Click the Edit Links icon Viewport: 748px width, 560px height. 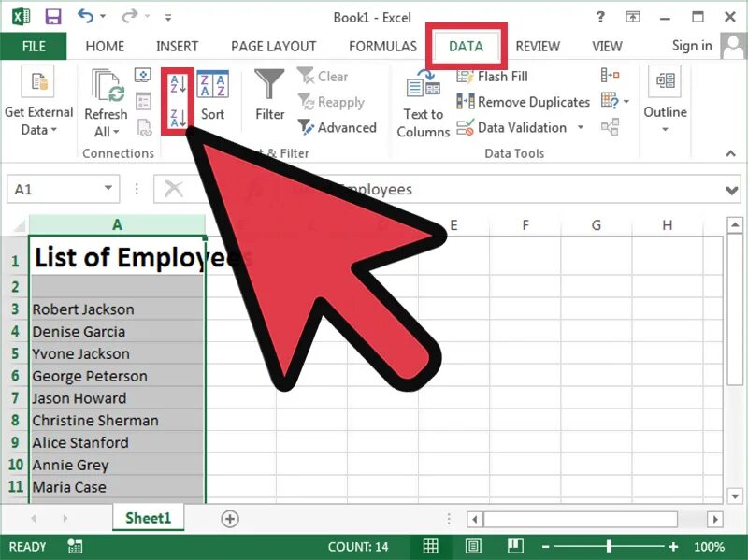(x=144, y=127)
